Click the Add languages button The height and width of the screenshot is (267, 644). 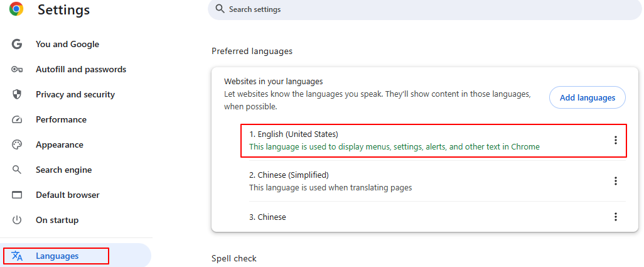click(x=588, y=97)
